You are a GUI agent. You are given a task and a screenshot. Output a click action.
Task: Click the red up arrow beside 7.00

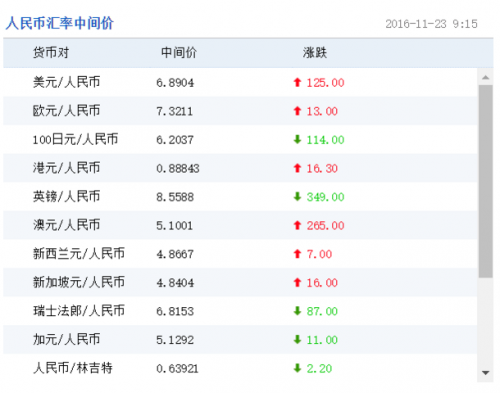click(297, 254)
